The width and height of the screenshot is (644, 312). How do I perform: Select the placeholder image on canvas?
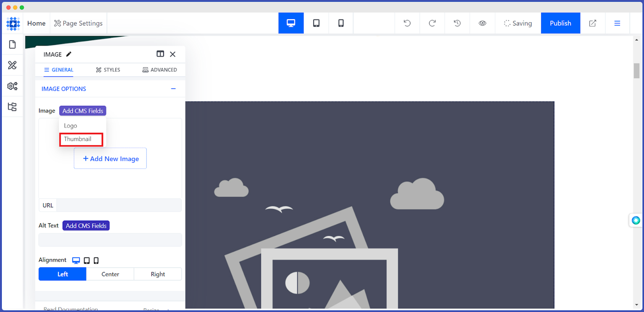coord(370,205)
